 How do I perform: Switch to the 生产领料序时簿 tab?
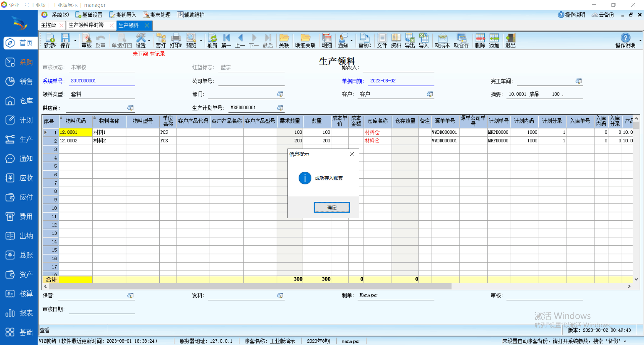pyautogui.click(x=86, y=25)
